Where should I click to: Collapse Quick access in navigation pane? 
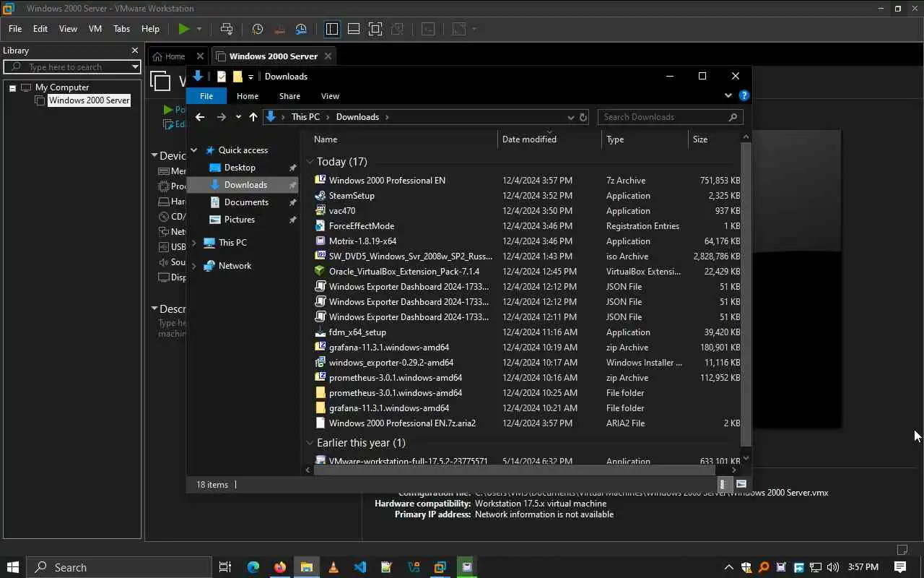[x=193, y=150]
